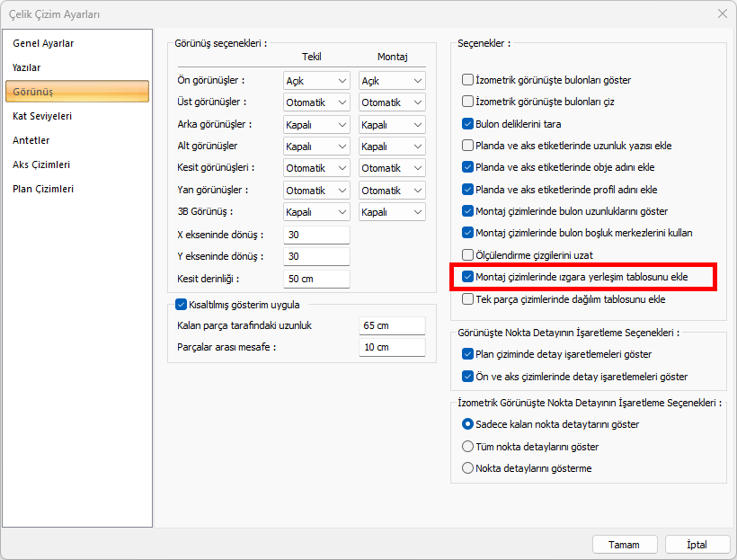737x560 pixels.
Task: Check 'Tek parça çizimlerinde dağılım tablosunu ekle'
Action: point(467,299)
